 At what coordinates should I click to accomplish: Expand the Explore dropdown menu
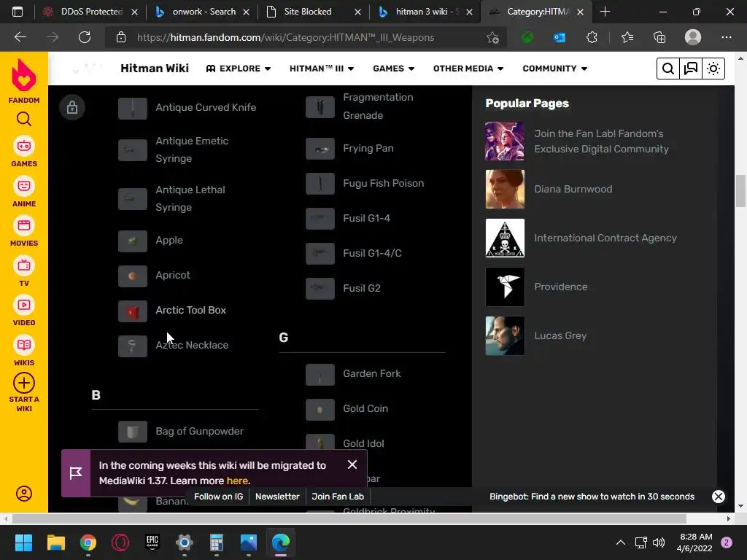[239, 69]
